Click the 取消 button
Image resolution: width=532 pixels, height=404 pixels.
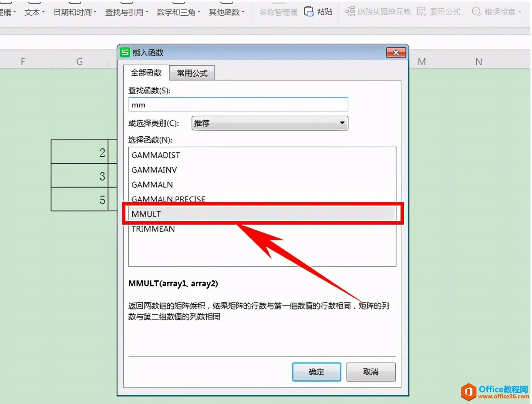[x=371, y=372]
